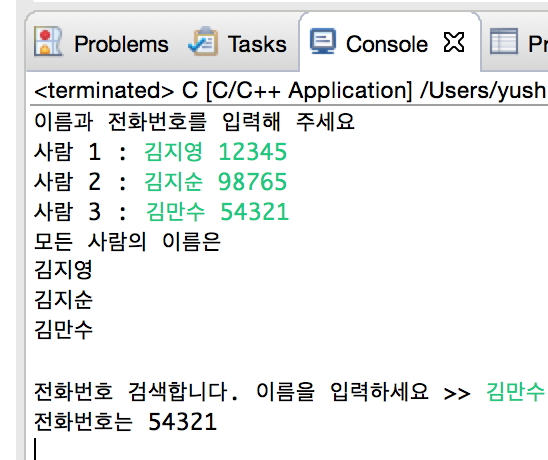Click the black output name 김지순
Image resolution: width=548 pixels, height=460 pixels.
click(x=63, y=300)
